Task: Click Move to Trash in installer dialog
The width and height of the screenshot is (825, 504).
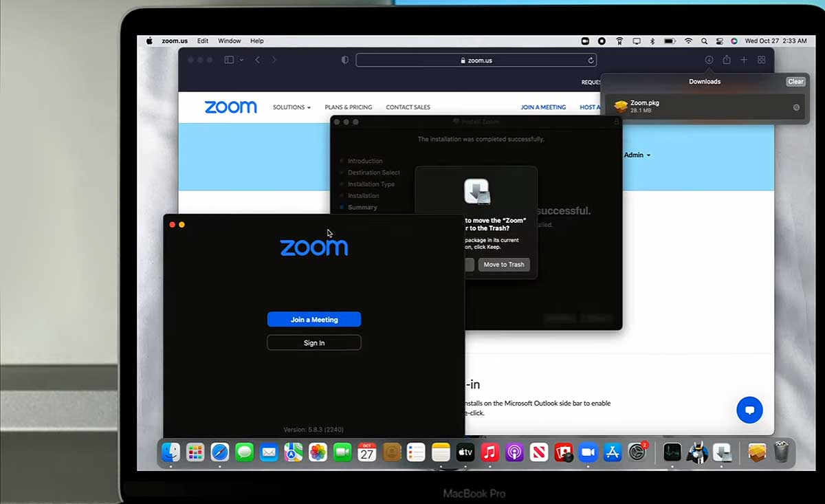Action: (504, 265)
